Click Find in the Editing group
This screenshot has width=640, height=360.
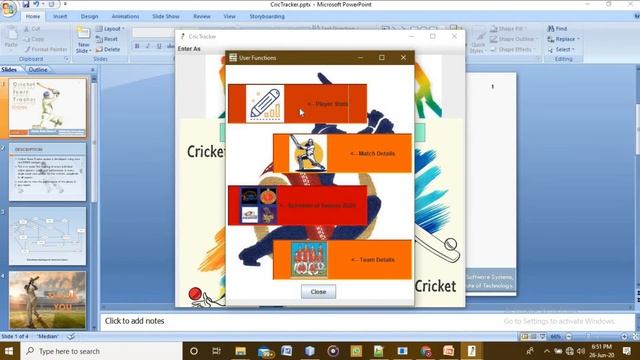pos(558,29)
